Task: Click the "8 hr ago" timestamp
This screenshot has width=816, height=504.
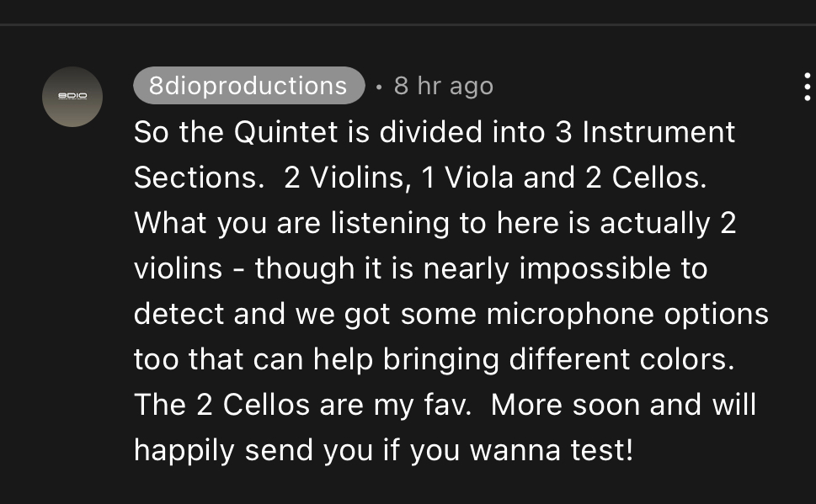Action: pyautogui.click(x=443, y=86)
